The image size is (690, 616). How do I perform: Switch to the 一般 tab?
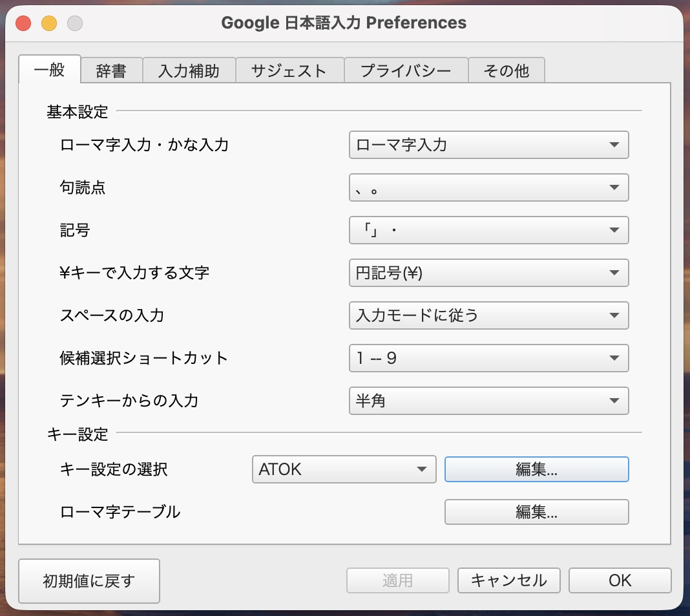tap(50, 69)
